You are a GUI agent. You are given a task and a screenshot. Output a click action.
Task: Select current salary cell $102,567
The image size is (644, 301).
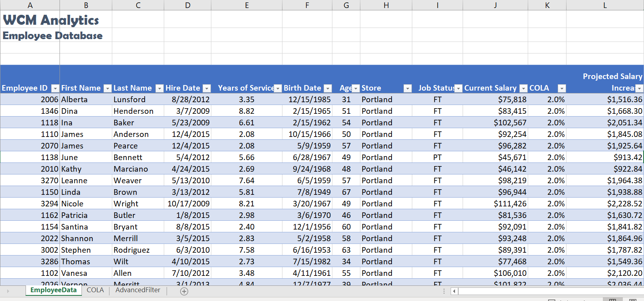coord(495,123)
